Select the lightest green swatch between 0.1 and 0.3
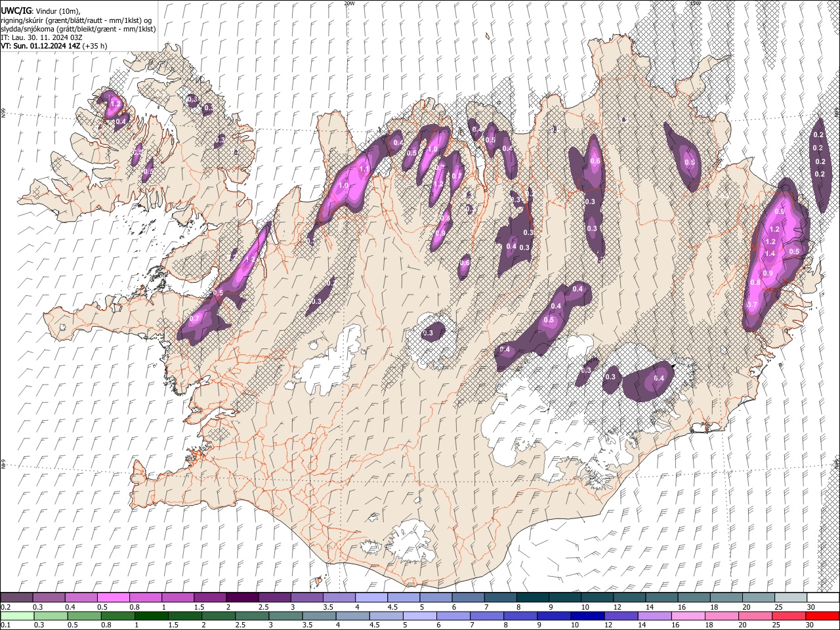This screenshot has height=630, width=840. coord(16,616)
